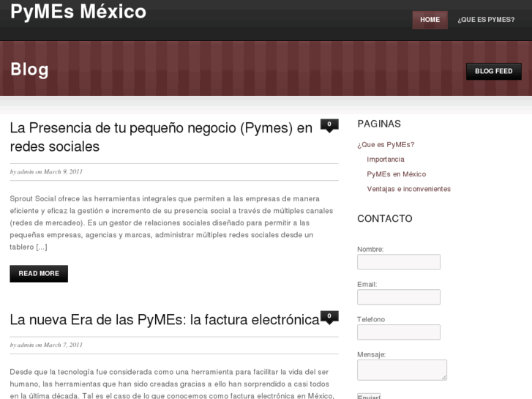Focus the Nombre input field
This screenshot has width=532, height=399.
pyautogui.click(x=399, y=262)
